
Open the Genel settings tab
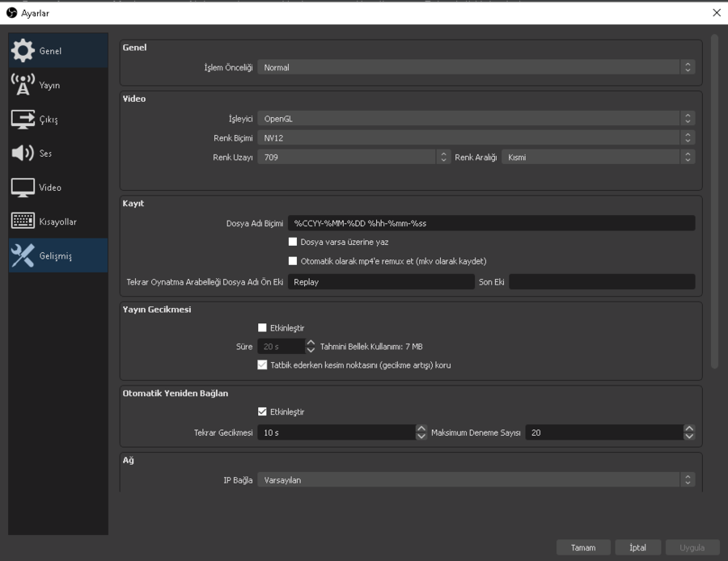(58, 51)
